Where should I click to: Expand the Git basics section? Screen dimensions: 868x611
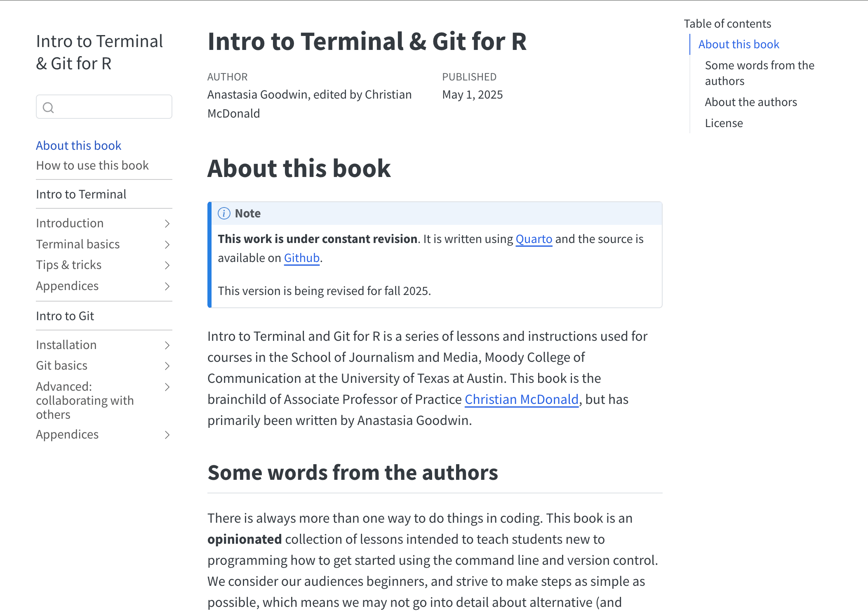click(167, 366)
